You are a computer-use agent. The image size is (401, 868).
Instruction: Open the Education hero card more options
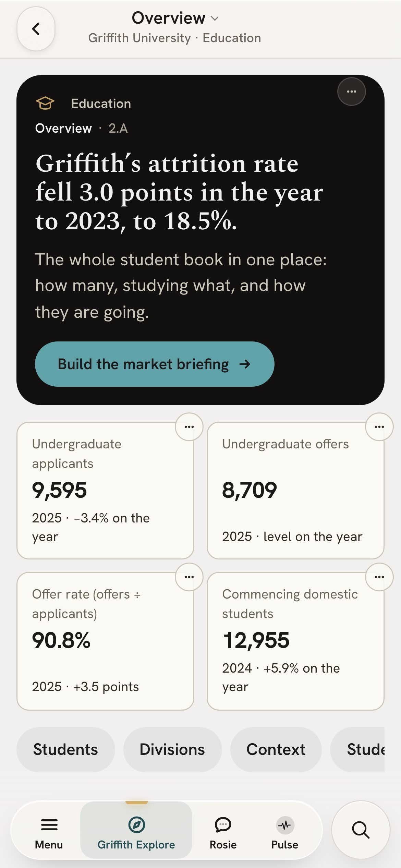(x=351, y=92)
